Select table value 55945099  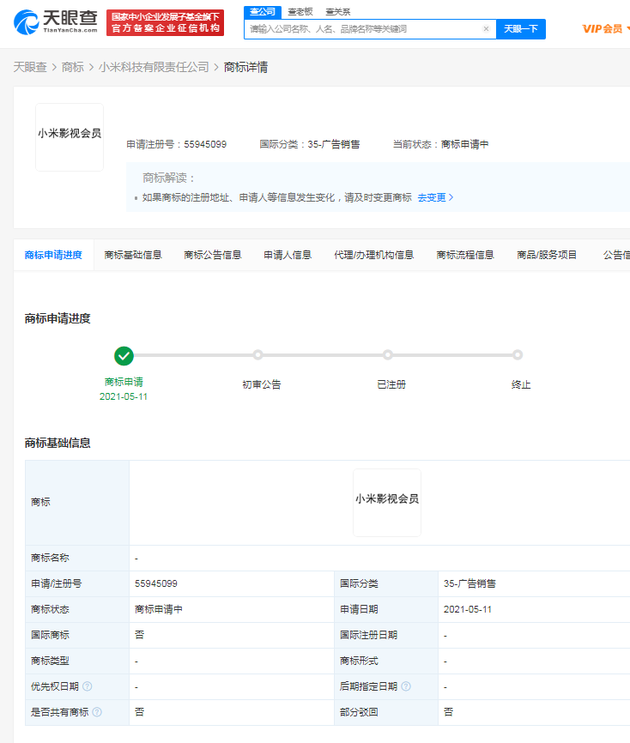(156, 583)
